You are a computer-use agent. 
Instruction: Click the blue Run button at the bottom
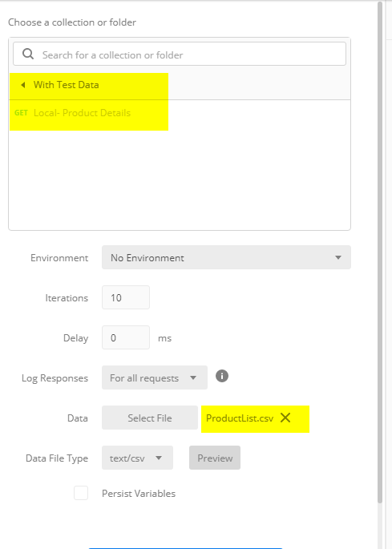click(185, 548)
